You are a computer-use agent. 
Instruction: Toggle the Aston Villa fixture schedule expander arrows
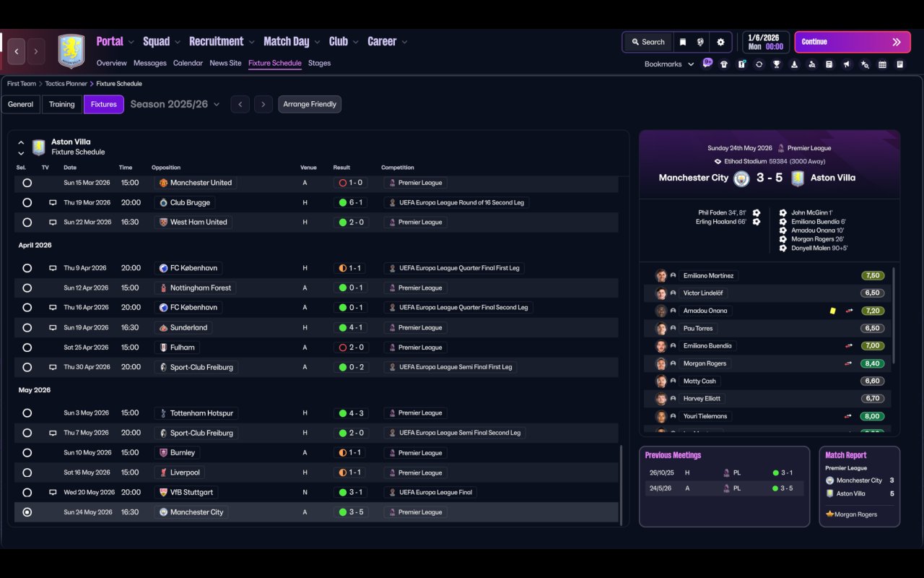coord(21,147)
